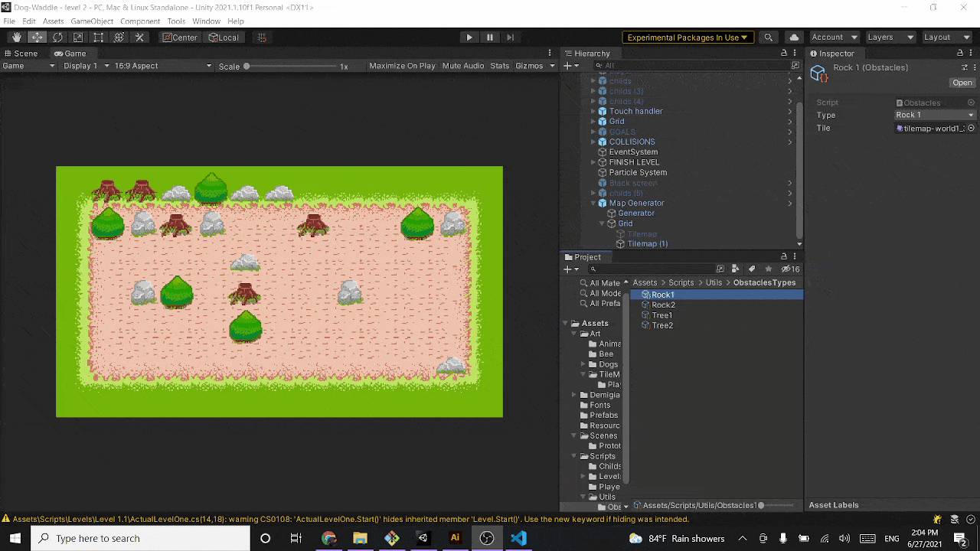
Task: Switch to the Scene tab
Action: click(x=21, y=54)
